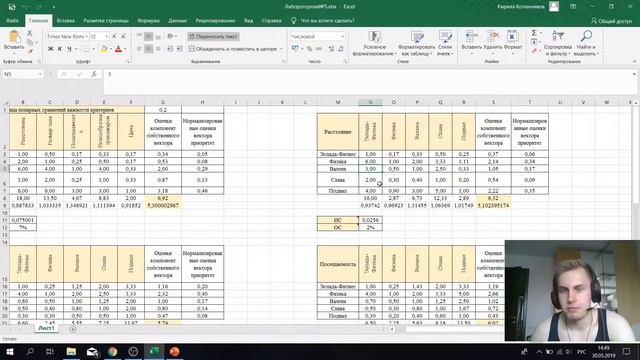Viewport: 640px width, 360px height.
Task: Click the Общий доступ share button
Action: (611, 20)
